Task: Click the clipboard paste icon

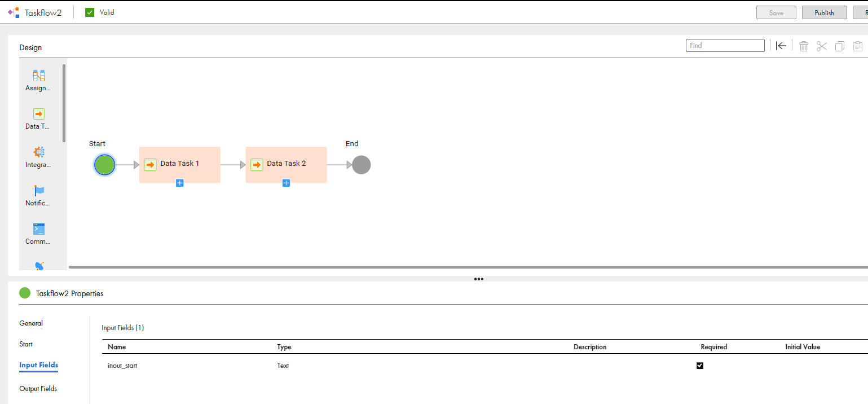Action: pos(858,46)
